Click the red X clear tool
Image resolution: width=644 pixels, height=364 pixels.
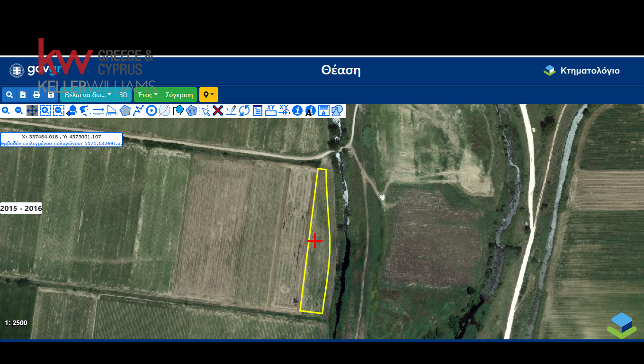click(218, 111)
